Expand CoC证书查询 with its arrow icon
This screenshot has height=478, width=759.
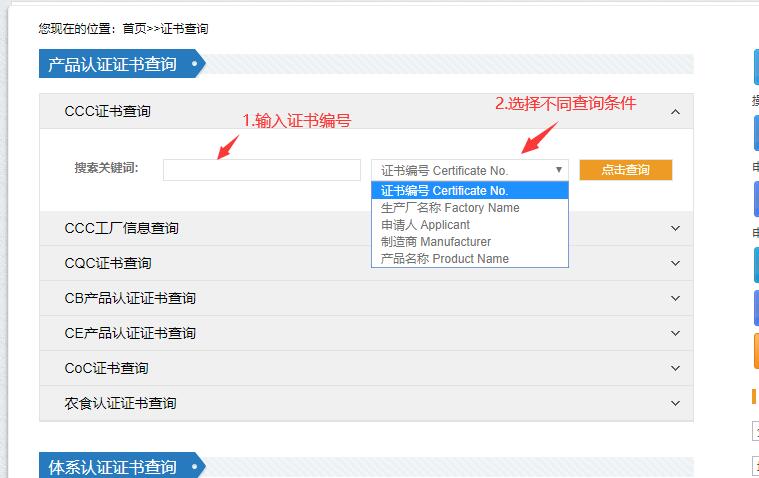pyautogui.click(x=675, y=368)
